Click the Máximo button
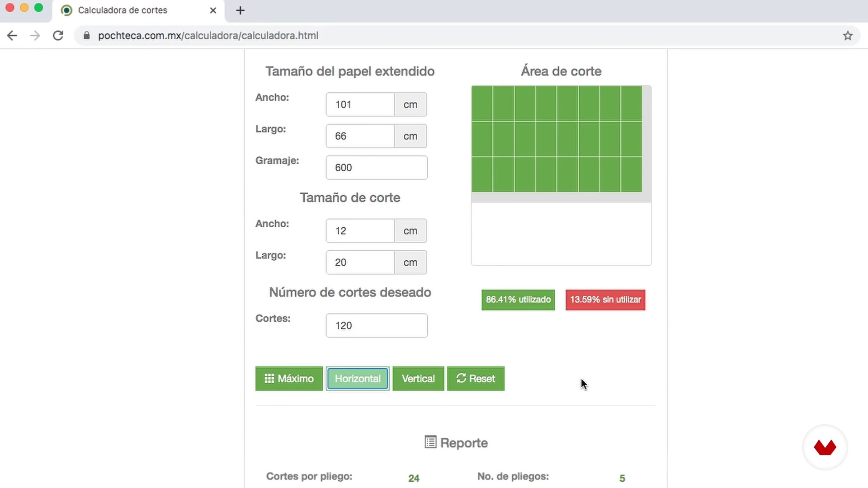Screen dimensions: 868x488 tap(289, 379)
